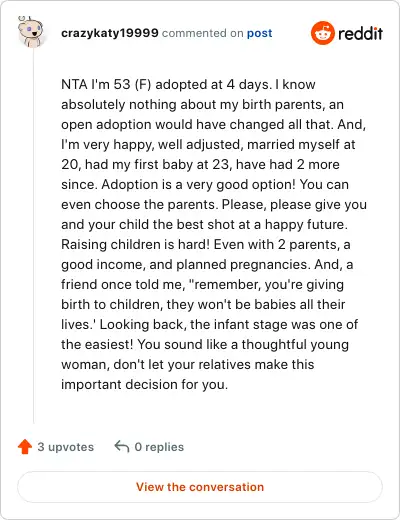Select the "3 upvotes" count

point(65,447)
